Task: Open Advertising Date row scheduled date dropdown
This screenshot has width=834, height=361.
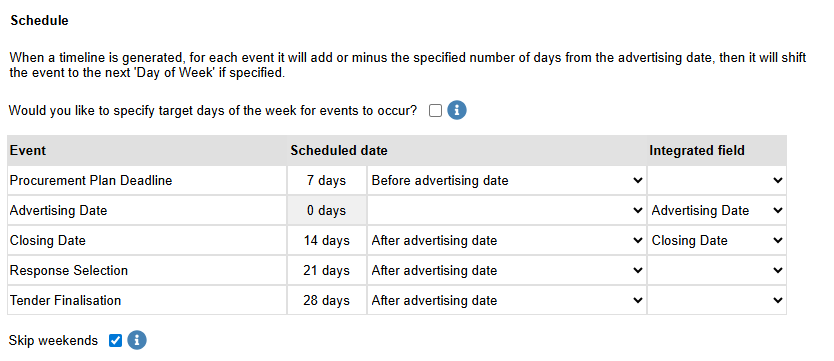Action: [506, 211]
